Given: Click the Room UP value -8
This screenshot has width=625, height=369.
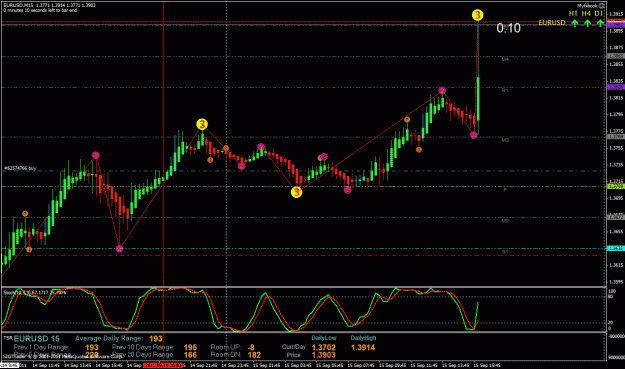Looking at the screenshot, I should (x=251, y=347).
